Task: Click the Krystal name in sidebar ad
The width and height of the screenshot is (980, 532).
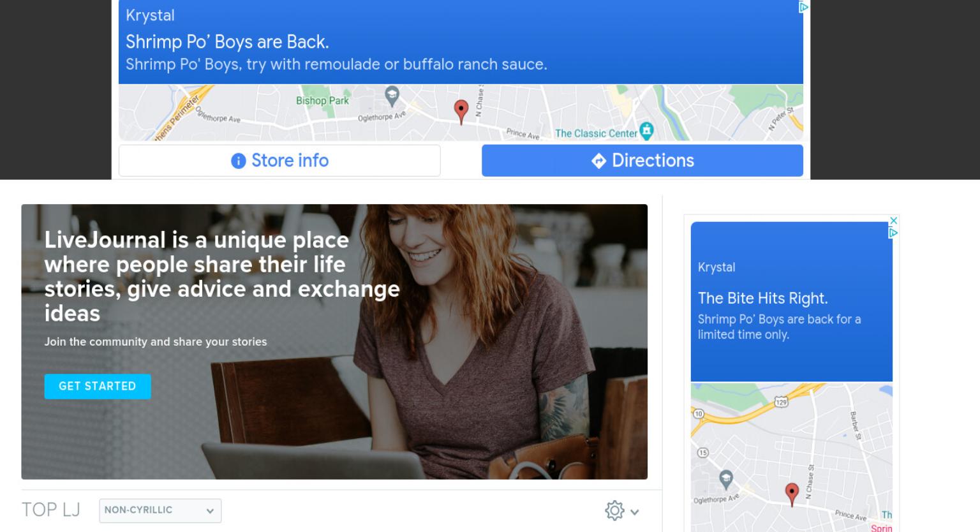Action: [716, 267]
